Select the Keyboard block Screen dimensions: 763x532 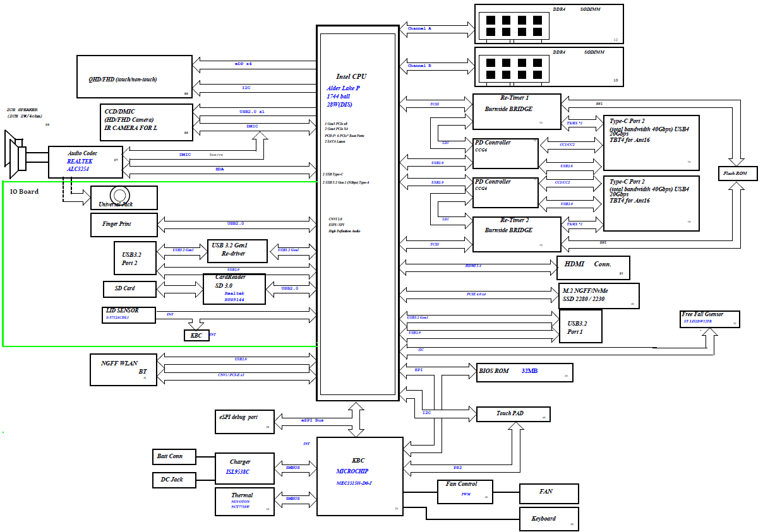click(548, 519)
